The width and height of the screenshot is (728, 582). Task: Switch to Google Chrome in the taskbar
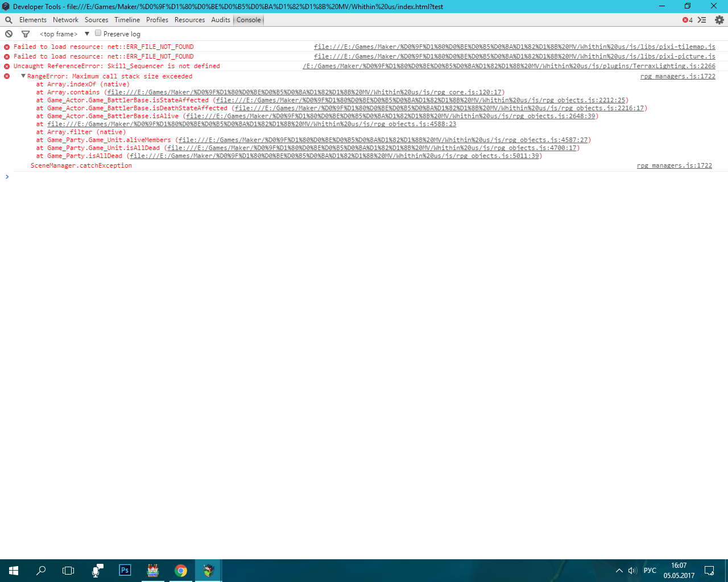[x=181, y=571]
